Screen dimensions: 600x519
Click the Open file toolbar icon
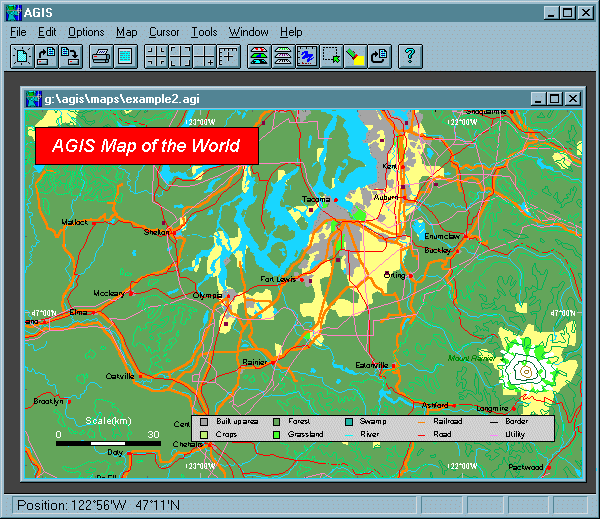46,56
